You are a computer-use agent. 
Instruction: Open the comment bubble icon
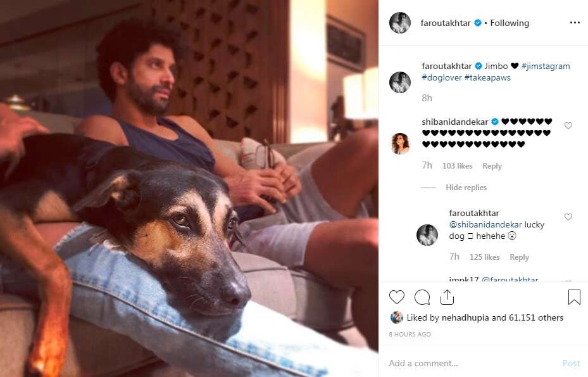(422, 297)
